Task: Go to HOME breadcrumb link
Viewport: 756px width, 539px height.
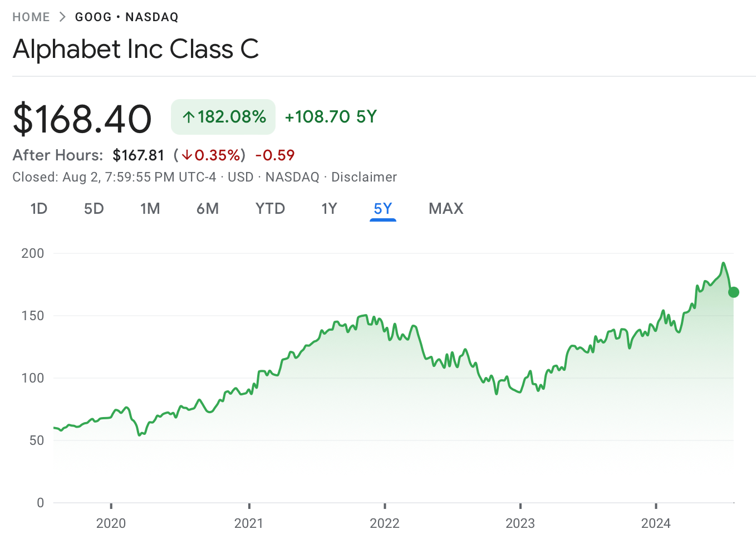Action: coord(31,17)
